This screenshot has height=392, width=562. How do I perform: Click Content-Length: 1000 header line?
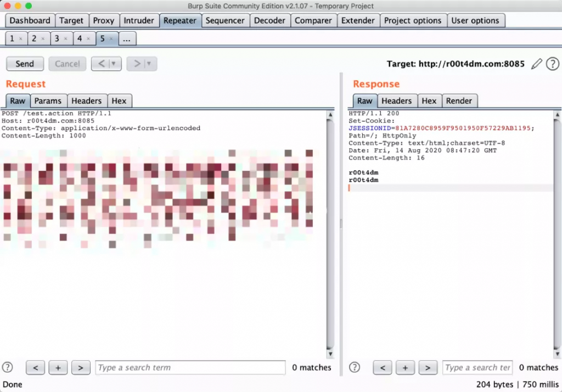(x=44, y=136)
